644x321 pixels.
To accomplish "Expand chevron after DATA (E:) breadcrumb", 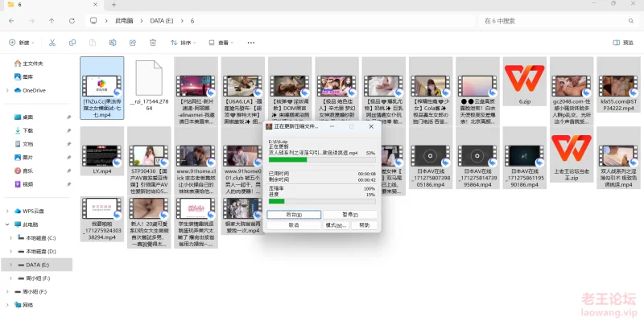I will point(182,21).
